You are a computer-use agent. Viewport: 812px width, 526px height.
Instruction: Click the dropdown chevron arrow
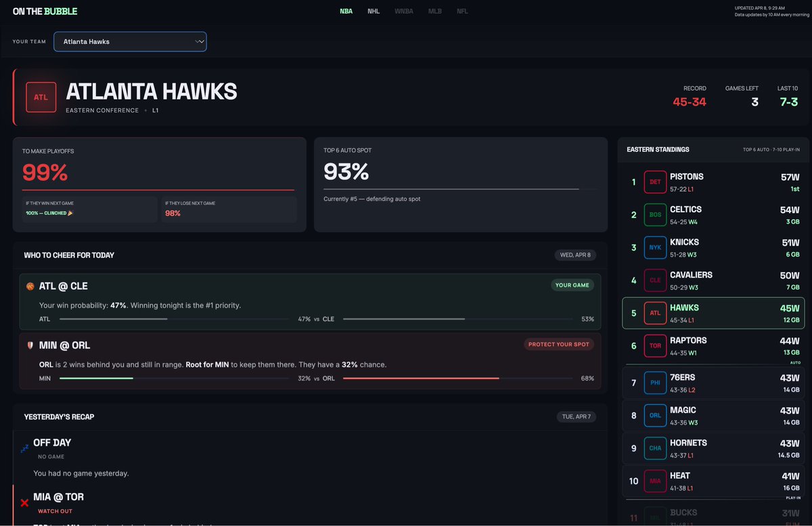point(199,41)
